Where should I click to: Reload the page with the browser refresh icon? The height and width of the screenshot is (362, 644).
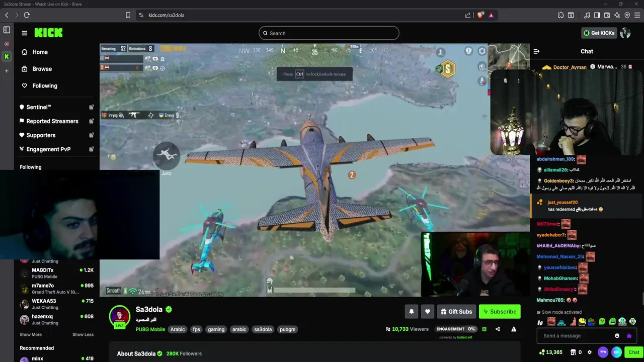click(x=27, y=15)
